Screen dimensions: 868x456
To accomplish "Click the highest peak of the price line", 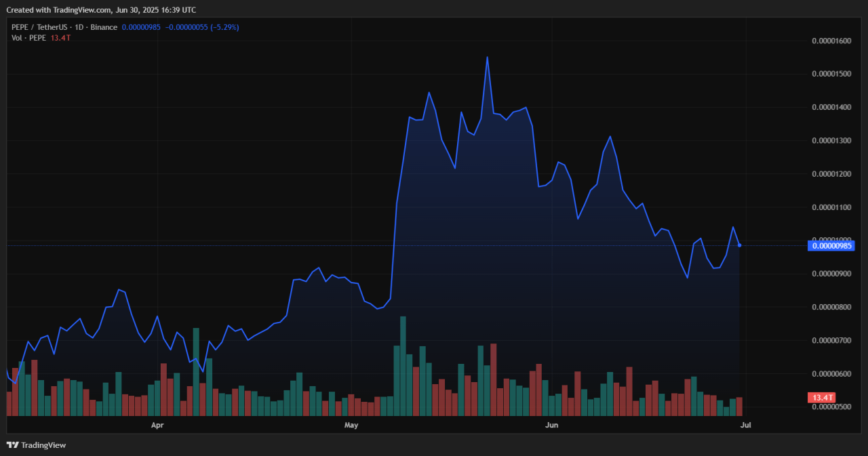I will tap(487, 58).
